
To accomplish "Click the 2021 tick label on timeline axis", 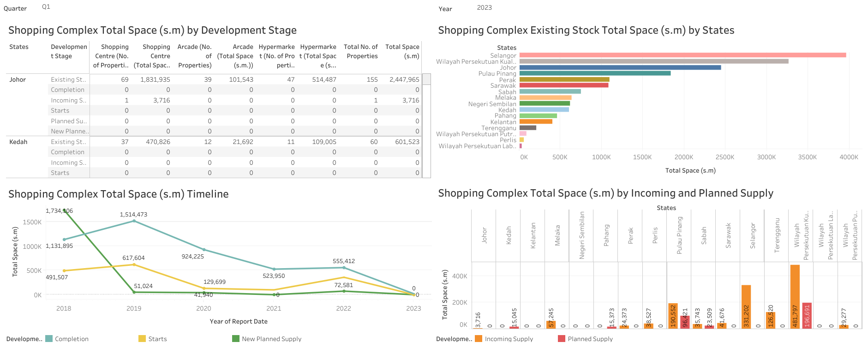I will (274, 308).
